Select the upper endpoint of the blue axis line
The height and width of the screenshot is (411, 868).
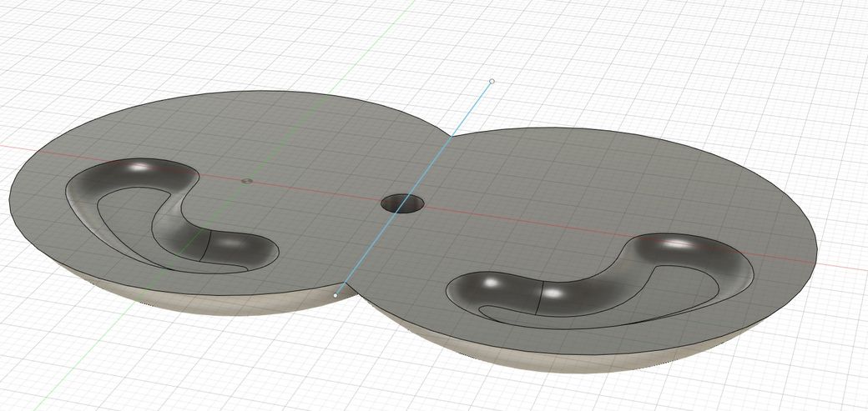492,82
